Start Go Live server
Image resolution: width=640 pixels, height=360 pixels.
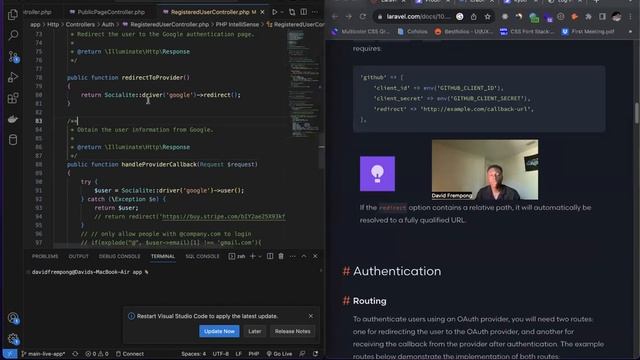279,354
